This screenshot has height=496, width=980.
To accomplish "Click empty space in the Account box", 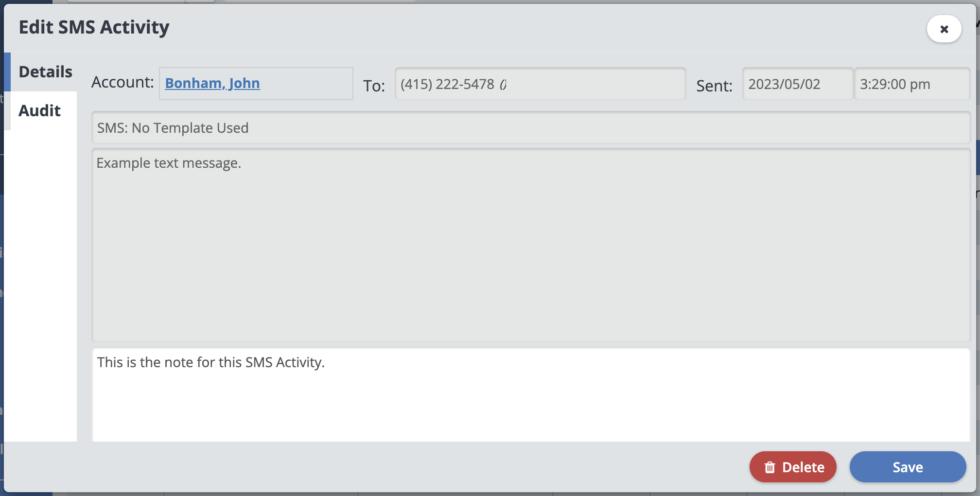I will coord(306,84).
